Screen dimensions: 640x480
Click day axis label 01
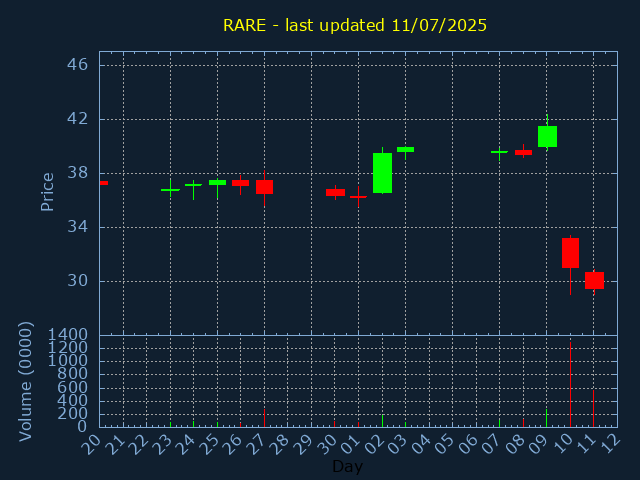tap(350, 443)
